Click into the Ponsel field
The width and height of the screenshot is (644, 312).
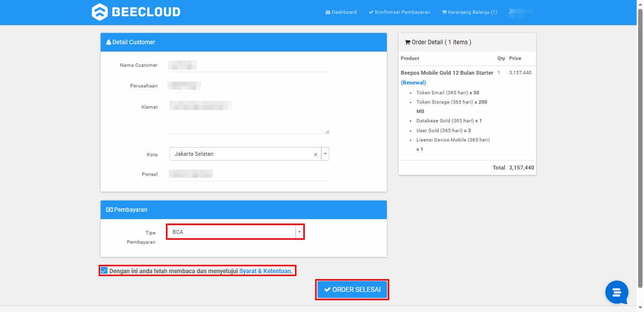[248, 174]
